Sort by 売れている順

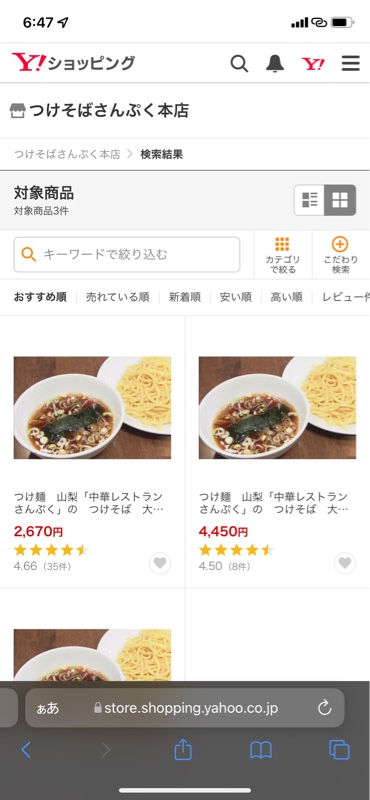point(117,297)
